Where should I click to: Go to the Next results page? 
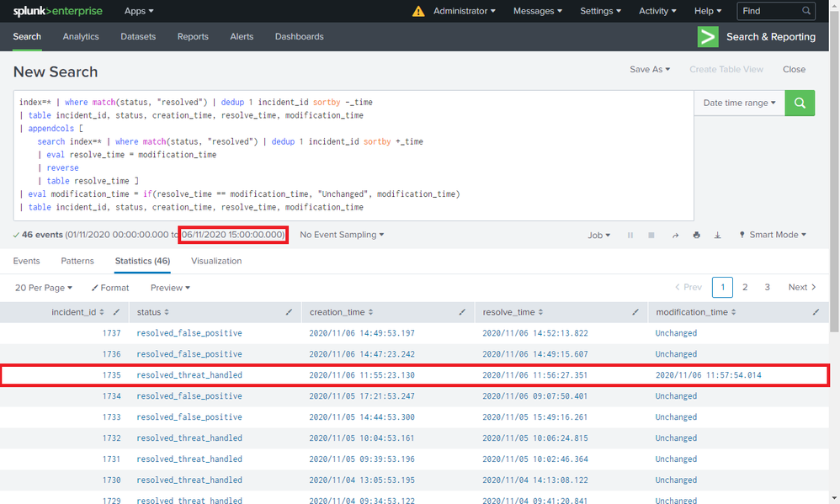[x=802, y=288]
